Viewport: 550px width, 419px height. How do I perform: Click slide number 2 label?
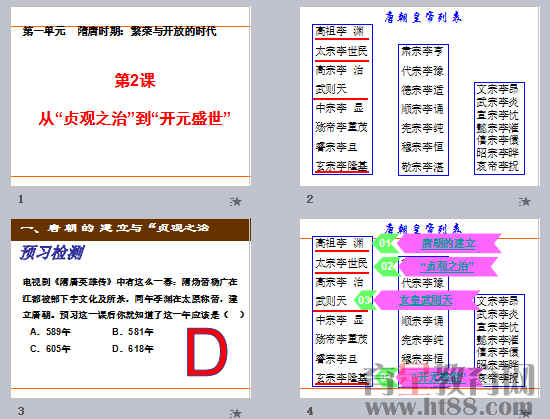pos(309,199)
